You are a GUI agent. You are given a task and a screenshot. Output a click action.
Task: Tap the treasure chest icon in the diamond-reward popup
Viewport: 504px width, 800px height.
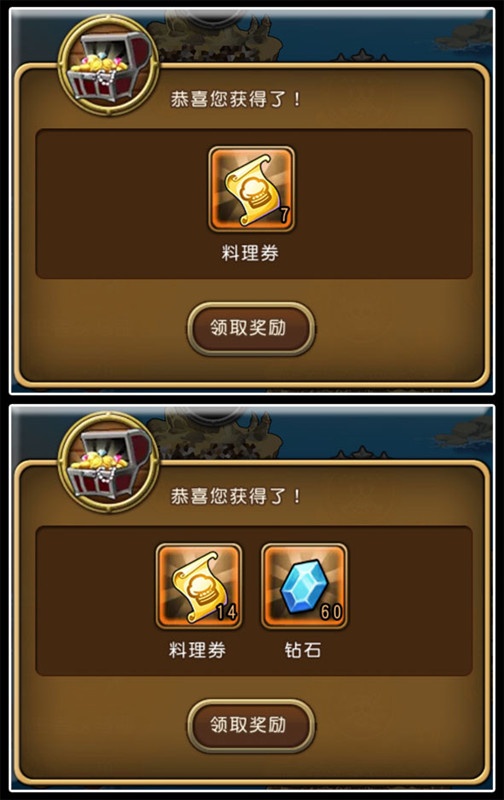(109, 462)
